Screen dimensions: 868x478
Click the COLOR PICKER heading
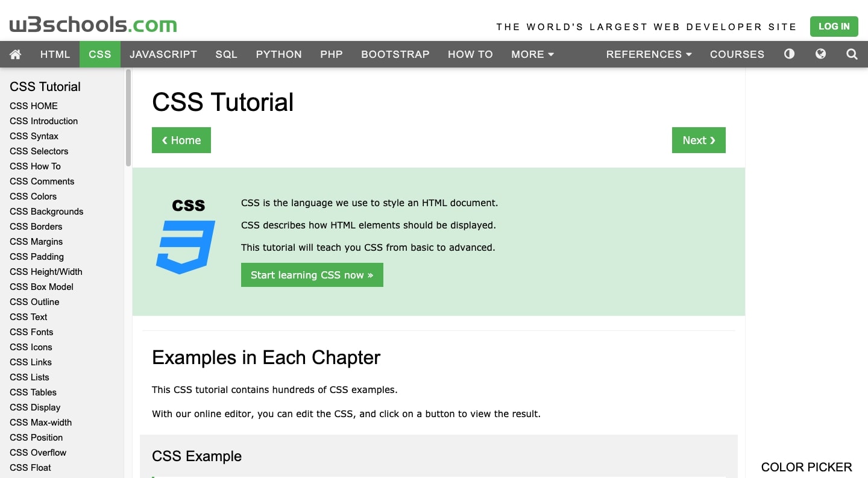click(x=807, y=467)
